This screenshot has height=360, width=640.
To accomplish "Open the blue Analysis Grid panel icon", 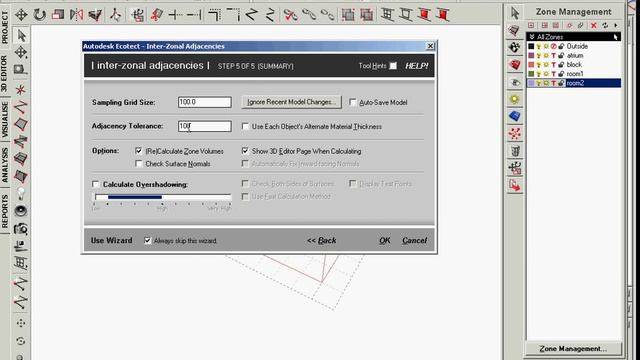I will click(x=515, y=116).
